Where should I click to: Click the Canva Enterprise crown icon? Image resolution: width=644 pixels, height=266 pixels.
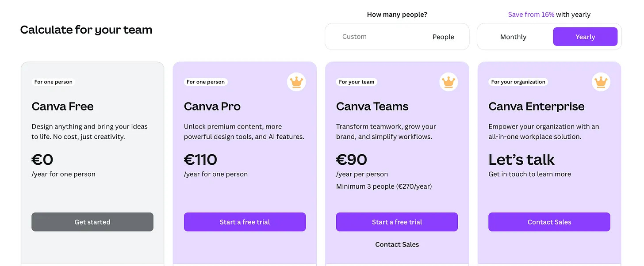coord(601,82)
